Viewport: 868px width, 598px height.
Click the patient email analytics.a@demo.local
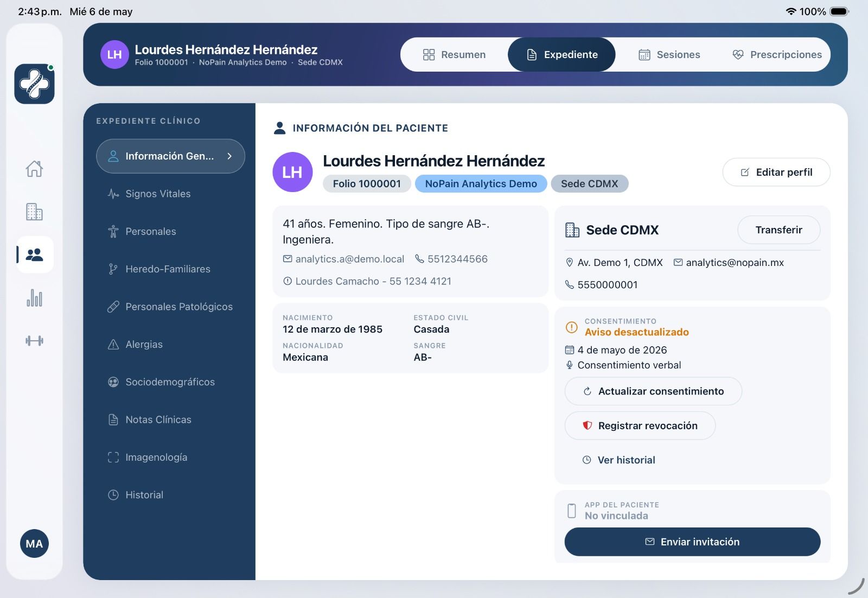click(344, 259)
